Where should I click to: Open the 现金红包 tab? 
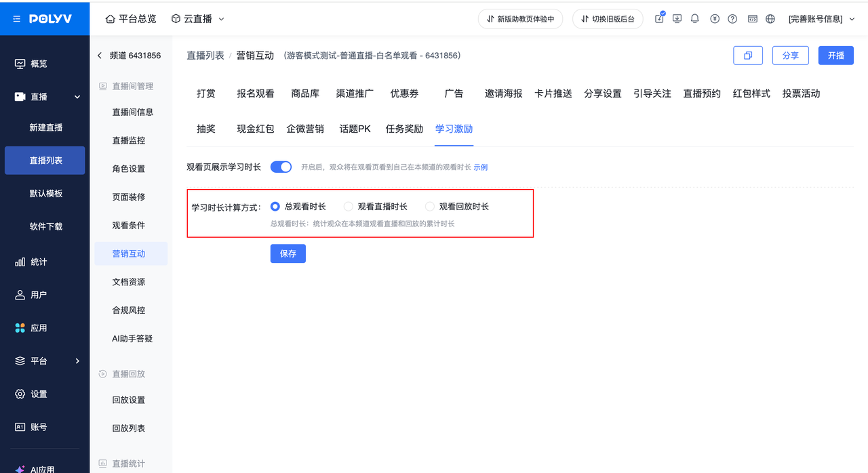pyautogui.click(x=256, y=129)
